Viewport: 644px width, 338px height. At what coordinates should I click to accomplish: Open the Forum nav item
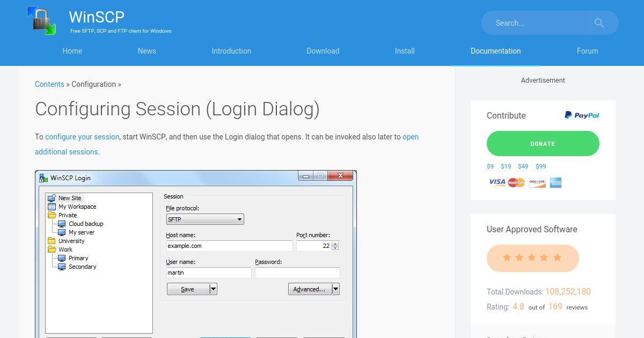point(587,51)
